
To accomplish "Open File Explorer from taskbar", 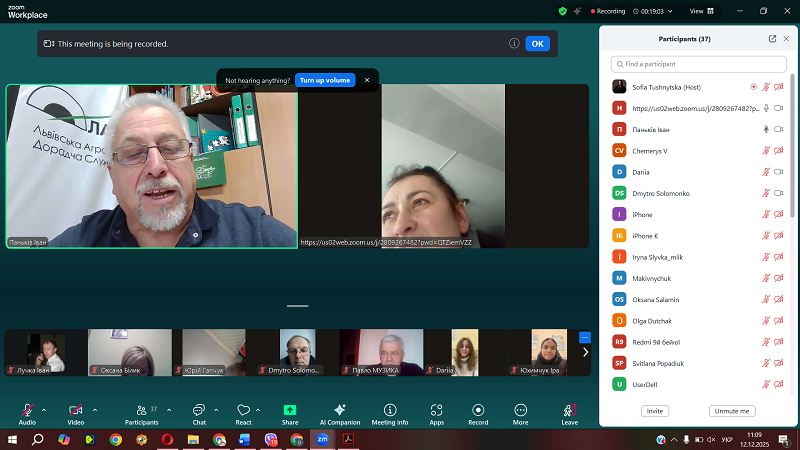I will (193, 439).
